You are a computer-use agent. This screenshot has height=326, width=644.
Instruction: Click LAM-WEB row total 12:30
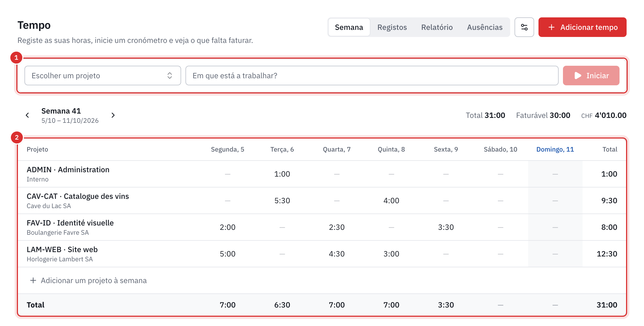[x=607, y=254]
